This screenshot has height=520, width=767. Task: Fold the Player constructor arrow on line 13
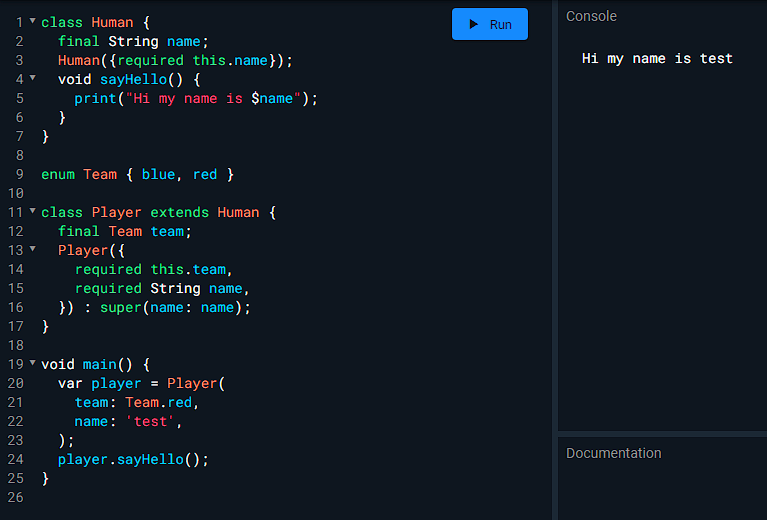click(33, 249)
